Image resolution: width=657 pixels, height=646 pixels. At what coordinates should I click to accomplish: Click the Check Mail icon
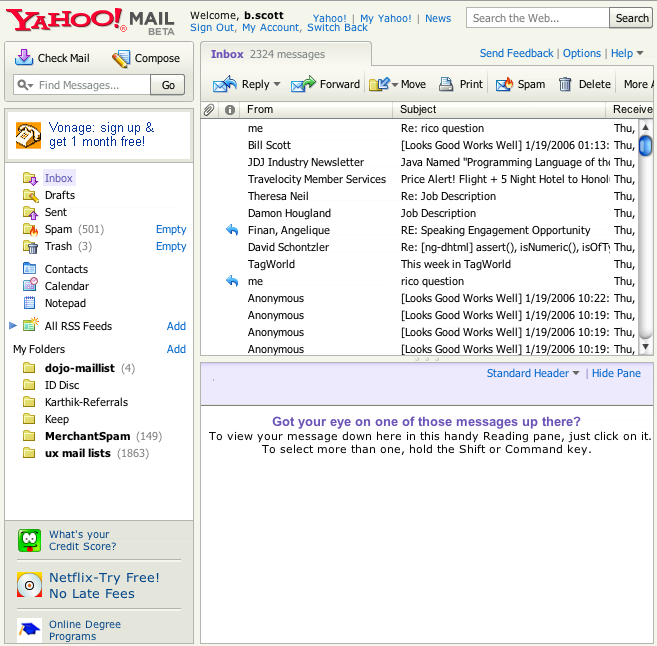[x=24, y=58]
